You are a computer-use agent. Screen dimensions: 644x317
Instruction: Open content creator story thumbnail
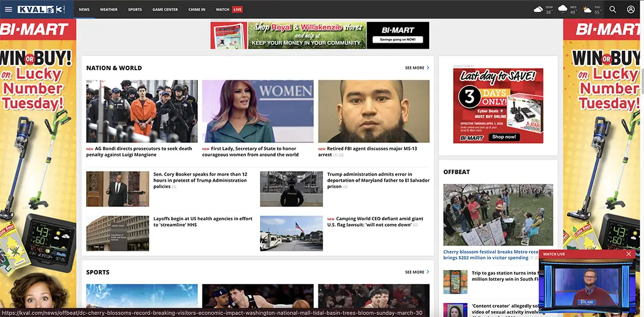455,309
